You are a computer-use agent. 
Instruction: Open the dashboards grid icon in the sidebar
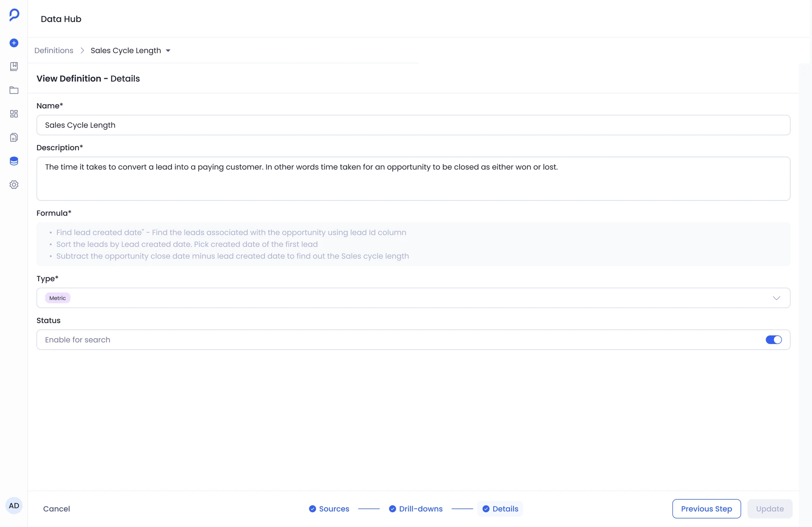pyautogui.click(x=14, y=114)
